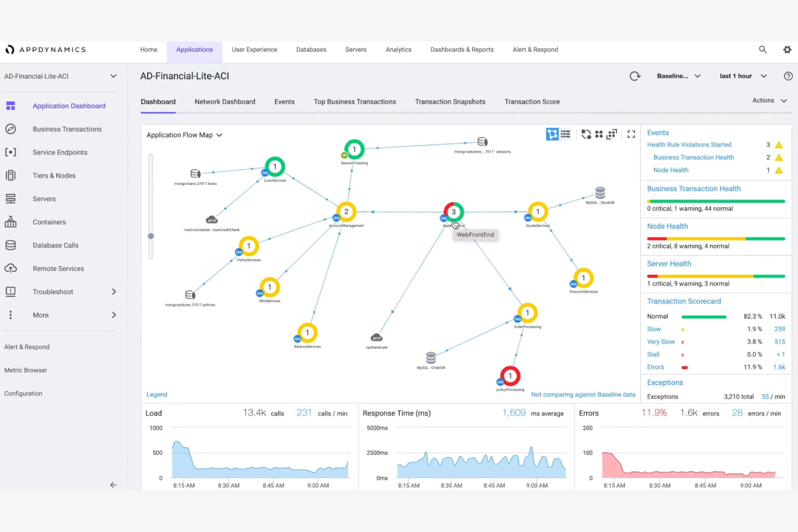Switch to the Transaction Score tab
Screen dimensions: 798x532
point(532,101)
